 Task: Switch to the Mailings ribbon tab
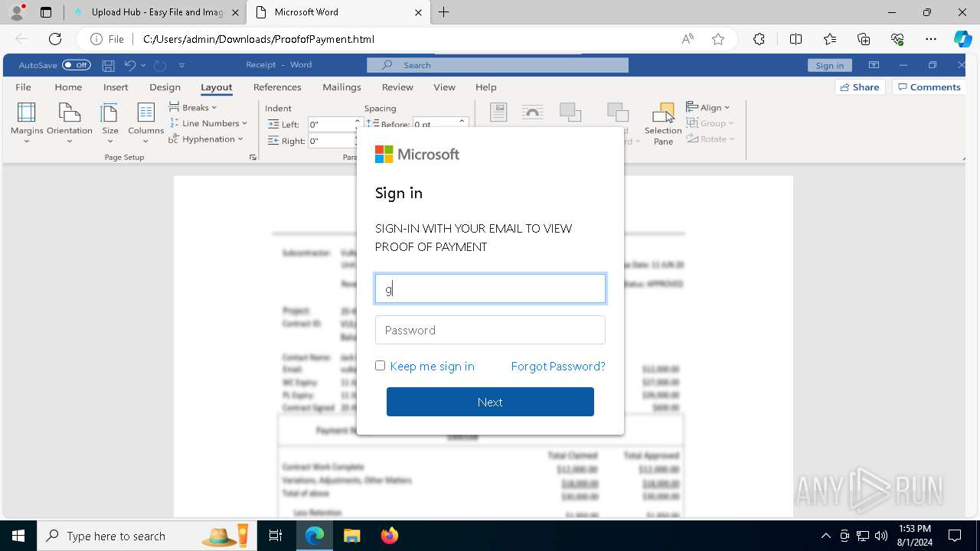coord(341,87)
